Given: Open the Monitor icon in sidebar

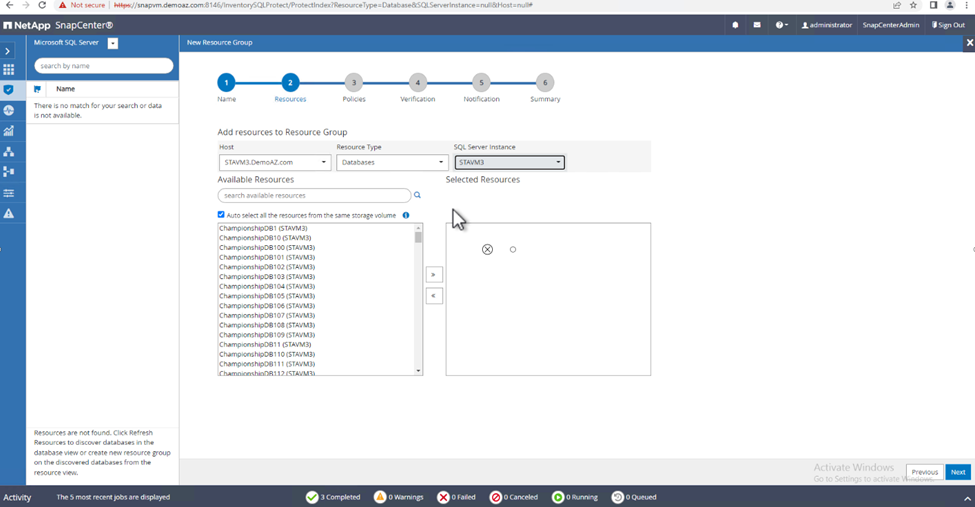Looking at the screenshot, I should pos(9,110).
